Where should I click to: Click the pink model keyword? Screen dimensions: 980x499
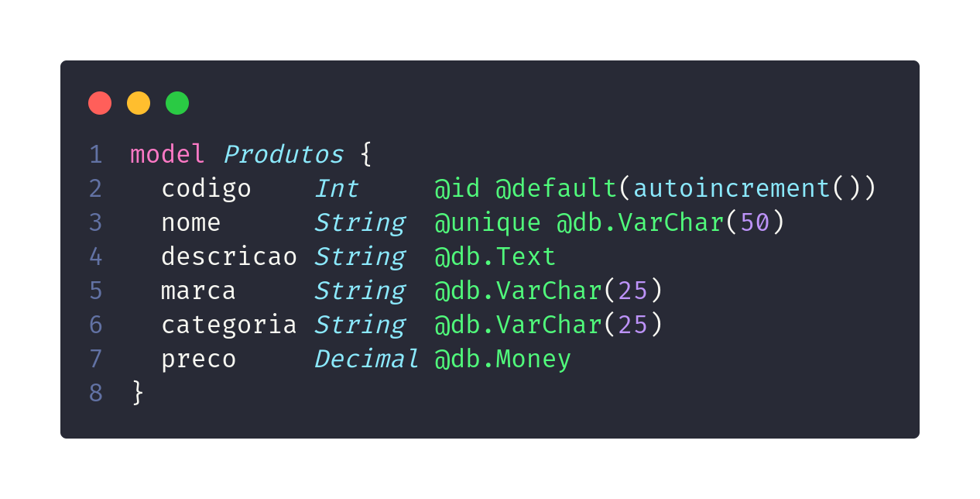(x=167, y=154)
